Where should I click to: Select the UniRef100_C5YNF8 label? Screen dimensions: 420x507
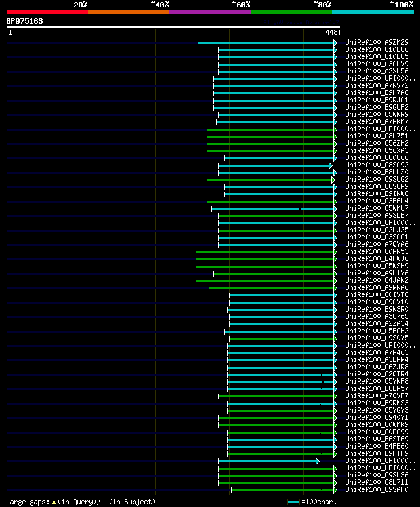click(x=377, y=382)
